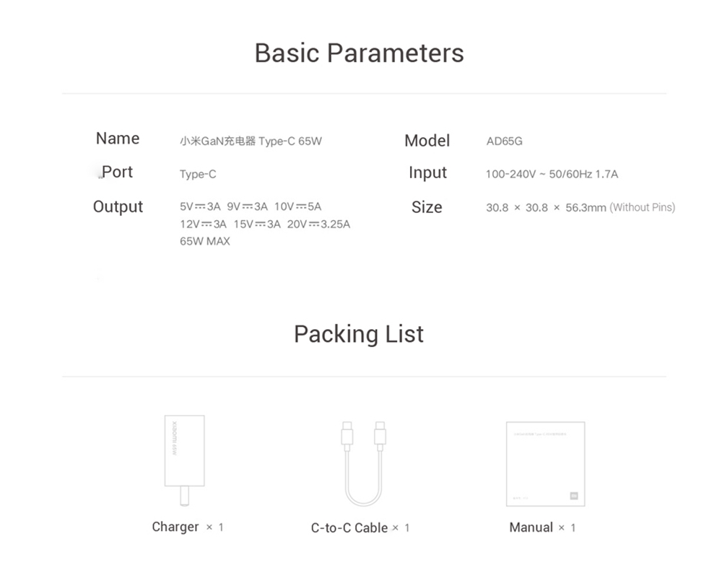Image resolution: width=722 pixels, height=588 pixels.
Task: Click the C-to-C cable illustration
Action: click(363, 463)
